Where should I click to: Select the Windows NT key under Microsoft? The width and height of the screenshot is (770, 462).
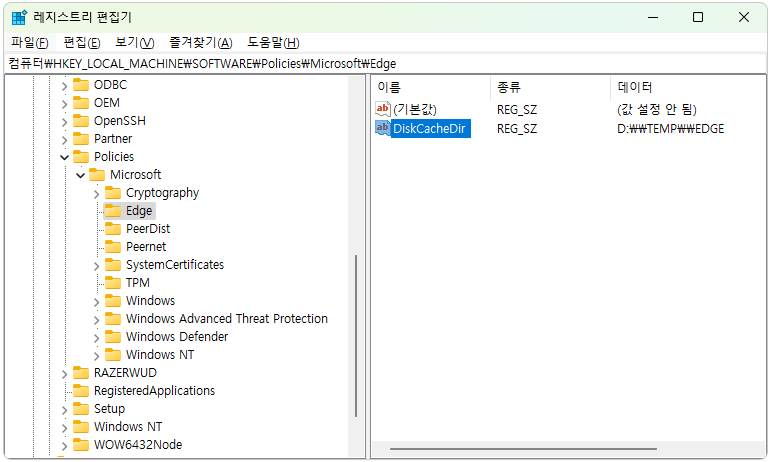coord(160,354)
